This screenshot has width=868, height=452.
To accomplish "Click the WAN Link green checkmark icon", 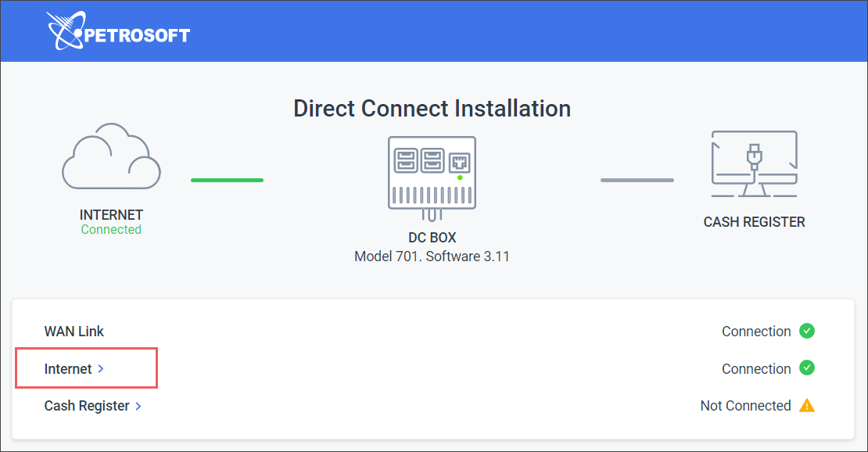I will tap(807, 332).
